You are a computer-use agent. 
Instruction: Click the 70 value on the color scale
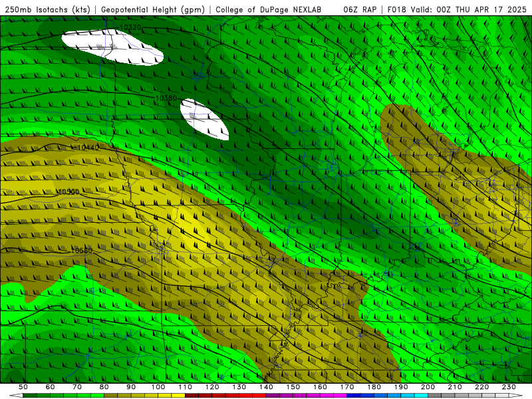pos(77,387)
